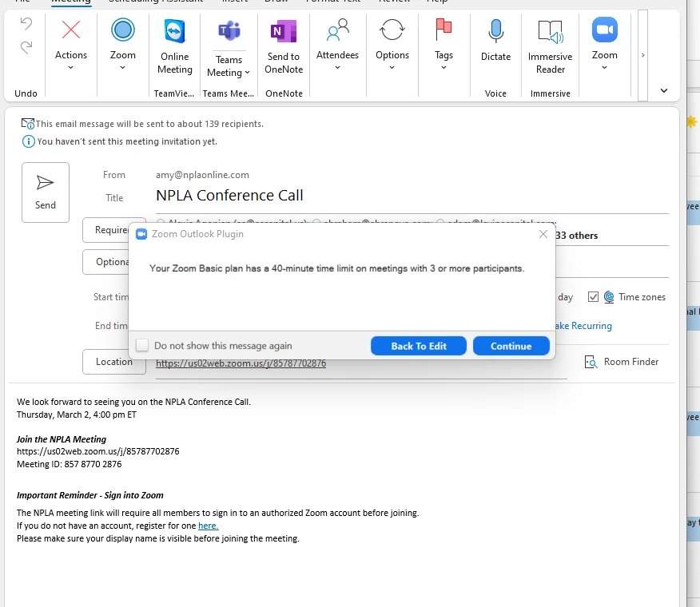Screen dimensions: 700x607
Task: Expand the Teams Meeting dropdown arrow
Action: pyautogui.click(x=248, y=73)
